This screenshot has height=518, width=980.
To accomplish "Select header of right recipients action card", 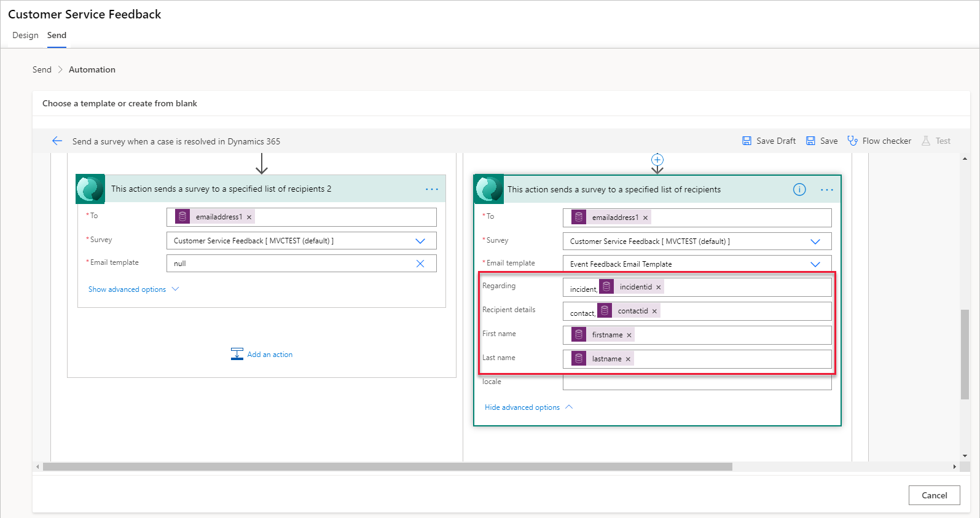I will [657, 189].
